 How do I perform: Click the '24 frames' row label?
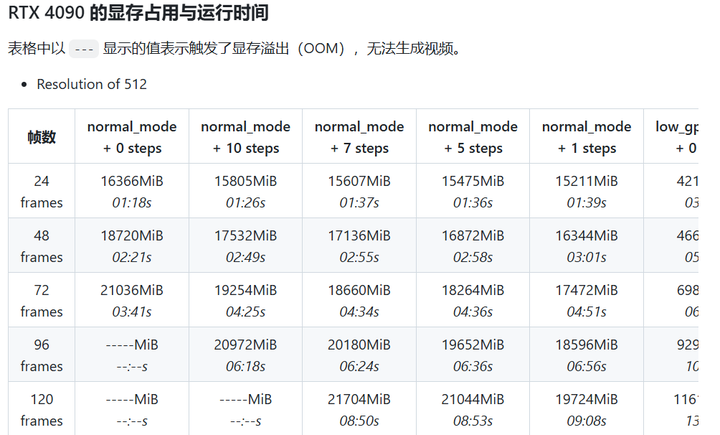pos(41,191)
